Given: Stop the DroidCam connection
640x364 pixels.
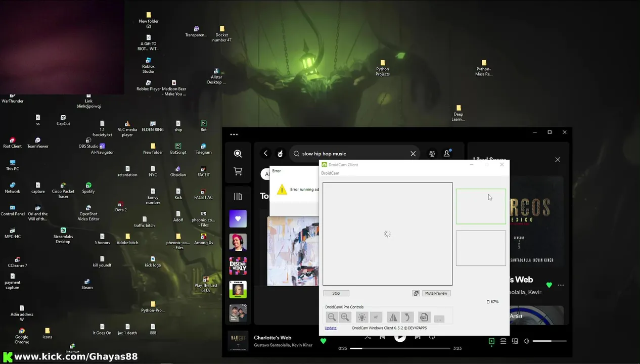Looking at the screenshot, I should pos(336,293).
